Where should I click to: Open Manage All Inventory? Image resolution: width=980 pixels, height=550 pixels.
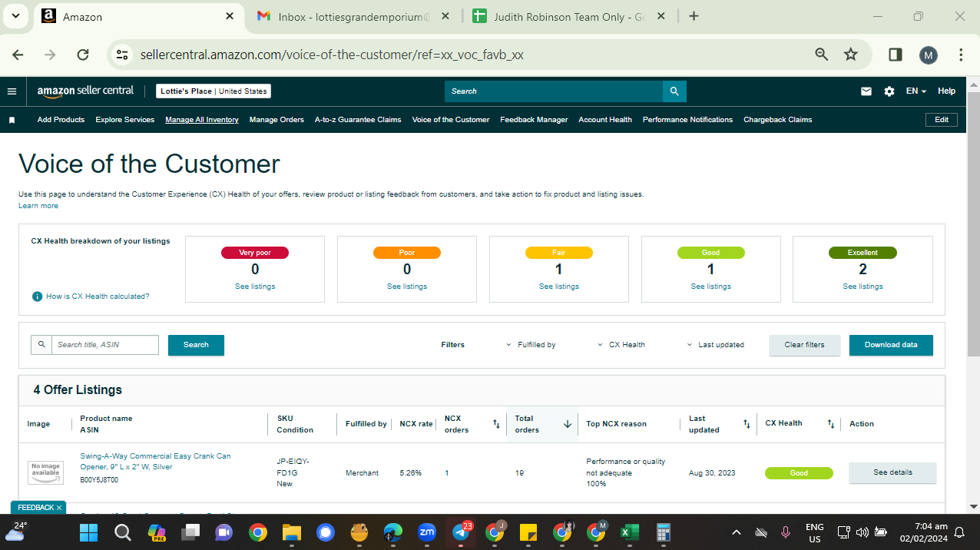pos(202,120)
